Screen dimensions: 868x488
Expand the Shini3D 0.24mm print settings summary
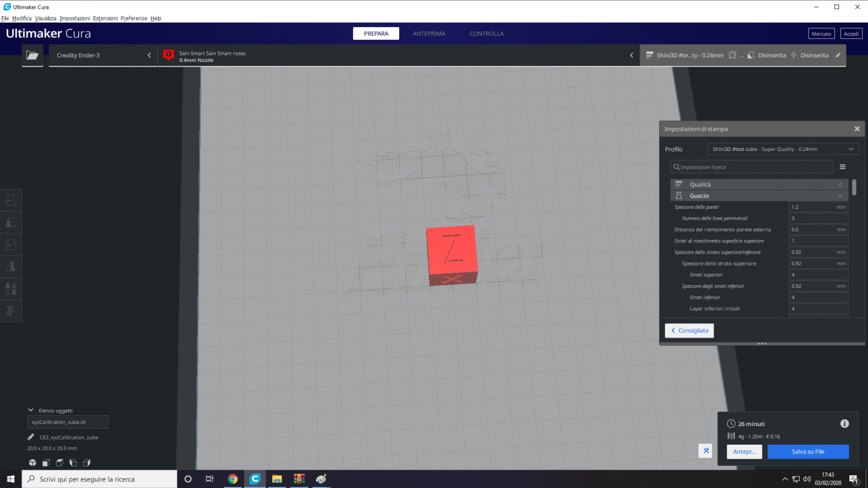pos(743,56)
